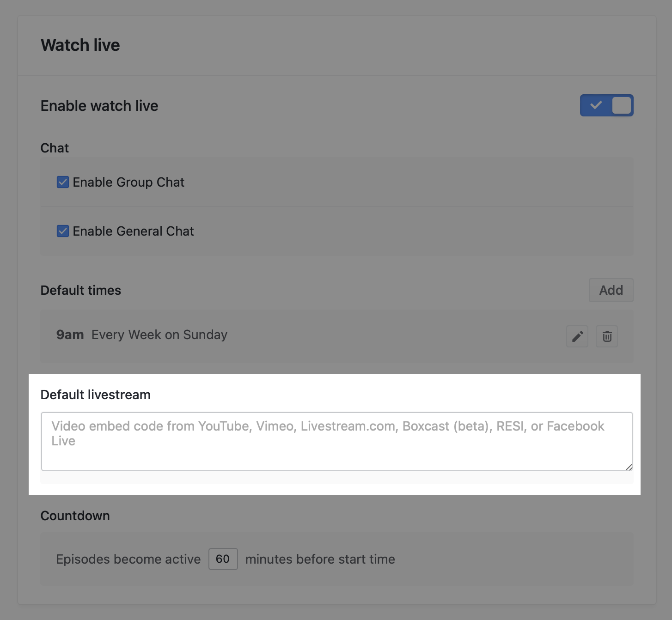
Task: Uncheck the Enable Group Chat checkbox
Action: coord(63,182)
